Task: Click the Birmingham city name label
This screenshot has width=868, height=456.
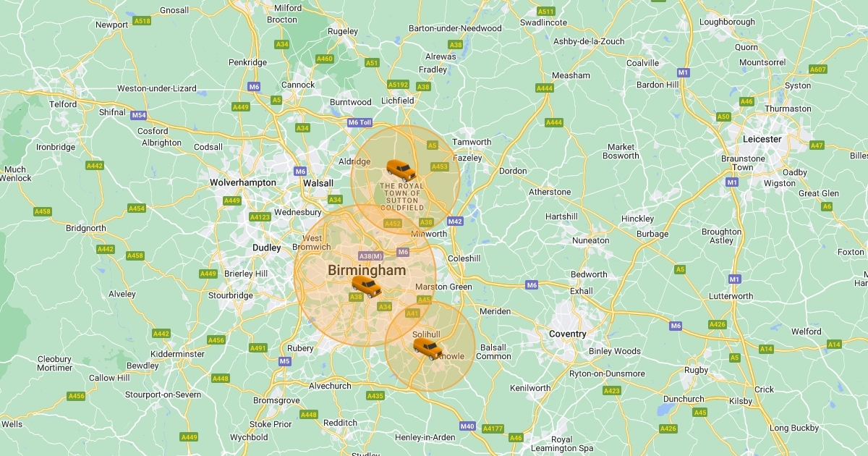Action: click(367, 270)
